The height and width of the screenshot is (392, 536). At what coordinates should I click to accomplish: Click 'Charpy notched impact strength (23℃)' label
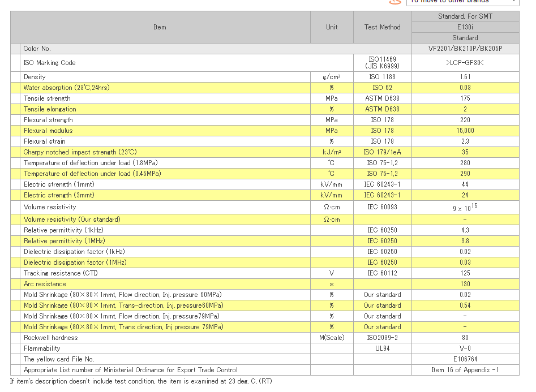(80, 152)
